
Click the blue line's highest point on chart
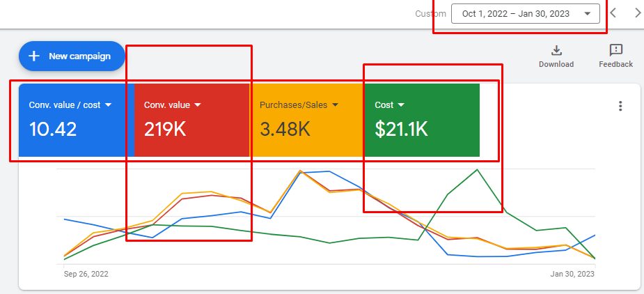coord(329,171)
